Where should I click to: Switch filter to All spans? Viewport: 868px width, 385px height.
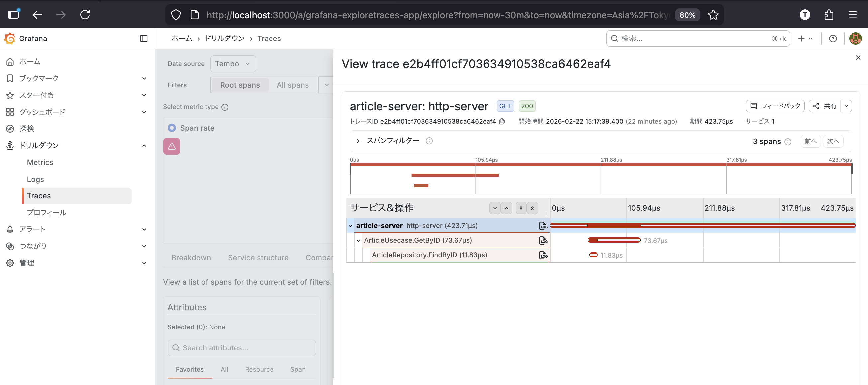(292, 85)
